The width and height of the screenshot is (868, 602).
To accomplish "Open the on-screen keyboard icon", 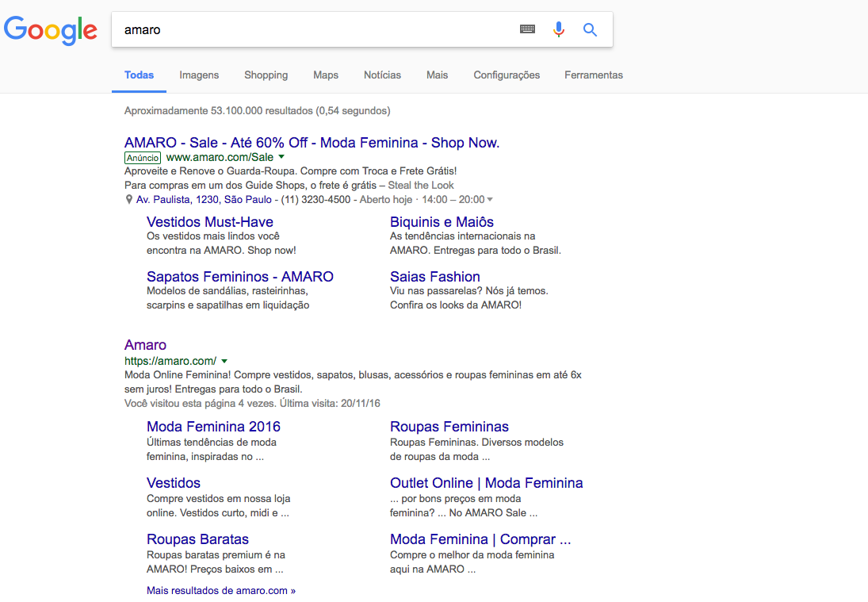I will 527,29.
